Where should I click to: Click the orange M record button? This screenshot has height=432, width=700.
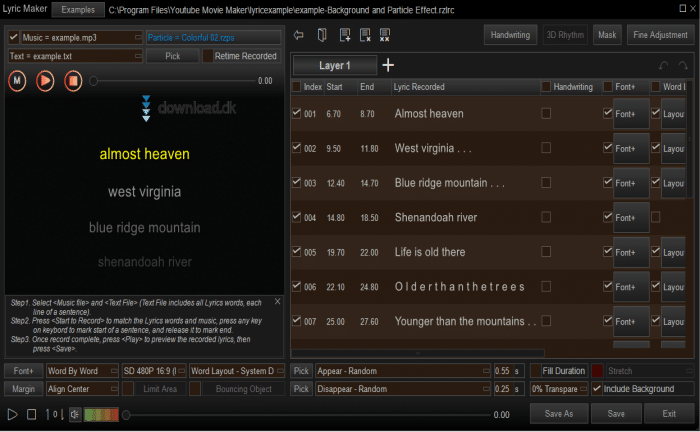[x=18, y=81]
